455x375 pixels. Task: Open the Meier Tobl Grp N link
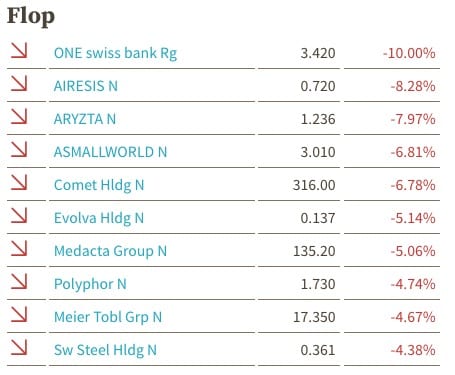pos(108,317)
